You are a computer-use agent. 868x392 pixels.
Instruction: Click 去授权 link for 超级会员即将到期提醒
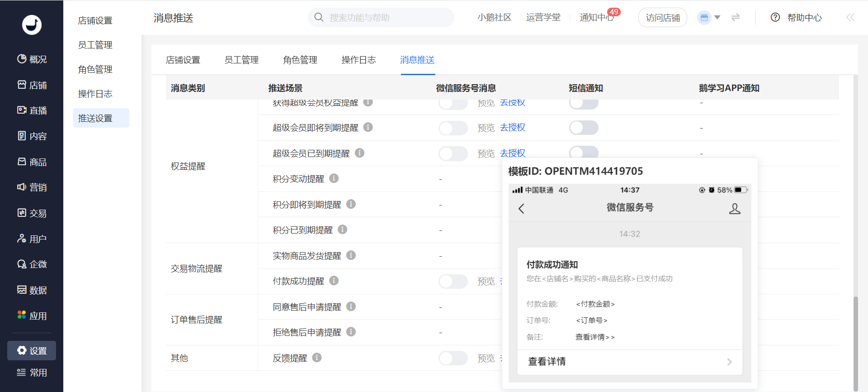513,128
